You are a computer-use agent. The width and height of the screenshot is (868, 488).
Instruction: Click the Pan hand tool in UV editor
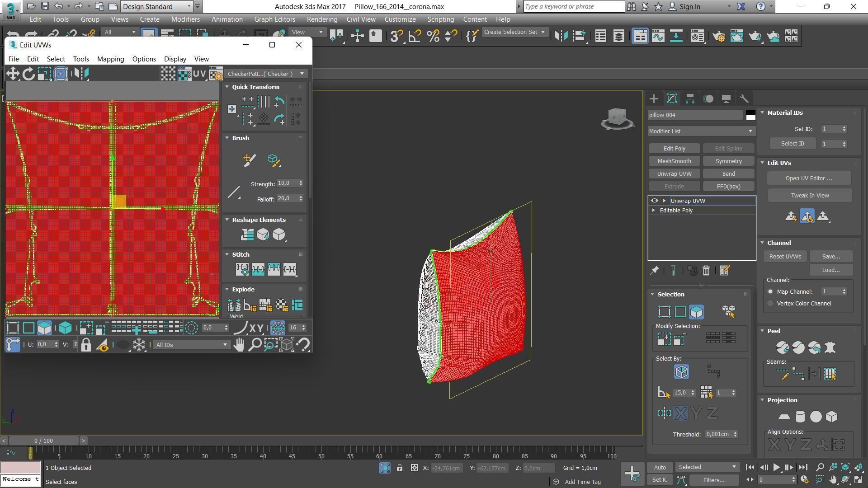[x=239, y=345]
